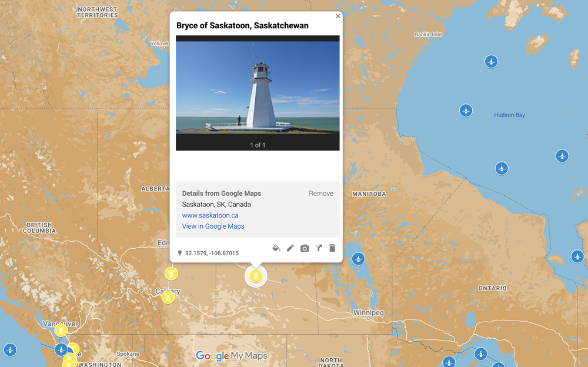The width and height of the screenshot is (588, 367).
Task: Open www.saskatoon.ca link
Action: tap(210, 215)
